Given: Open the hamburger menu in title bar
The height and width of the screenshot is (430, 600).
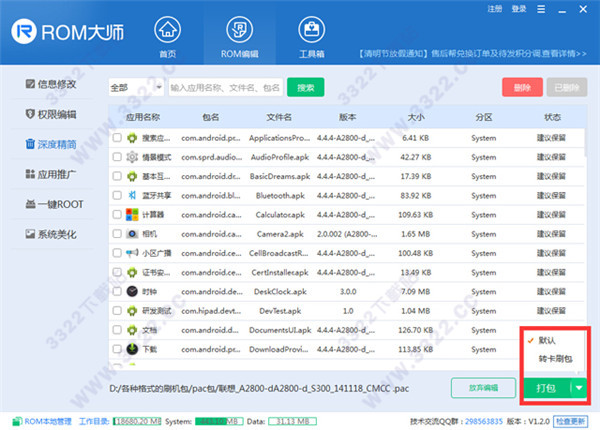Looking at the screenshot, I should [x=539, y=9].
